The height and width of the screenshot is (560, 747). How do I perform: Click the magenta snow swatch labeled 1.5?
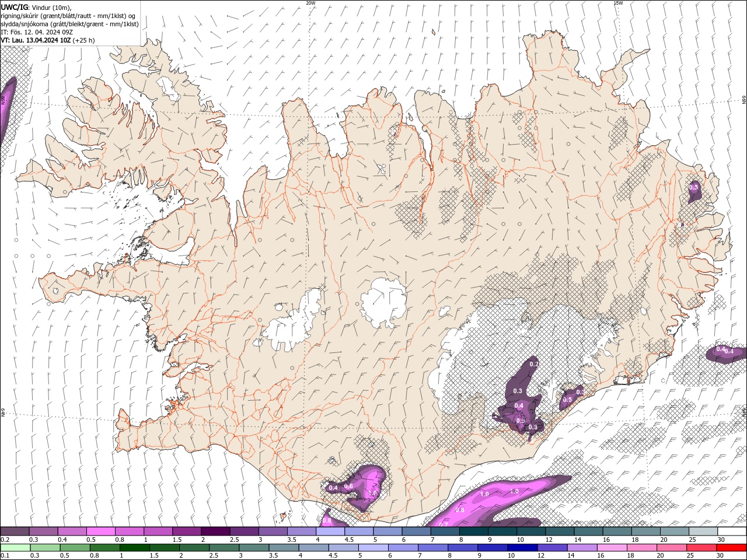187,531
